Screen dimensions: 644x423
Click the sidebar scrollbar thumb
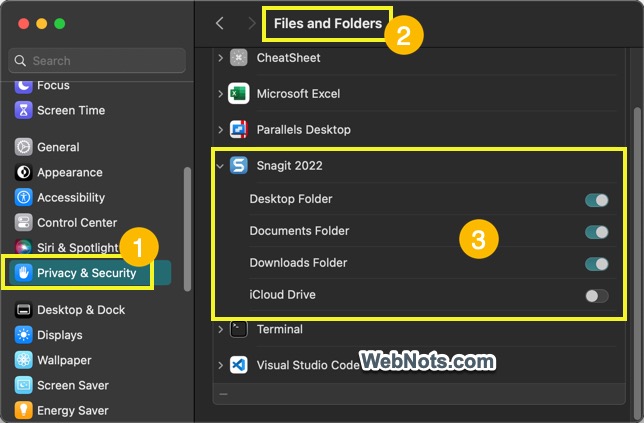[x=187, y=229]
